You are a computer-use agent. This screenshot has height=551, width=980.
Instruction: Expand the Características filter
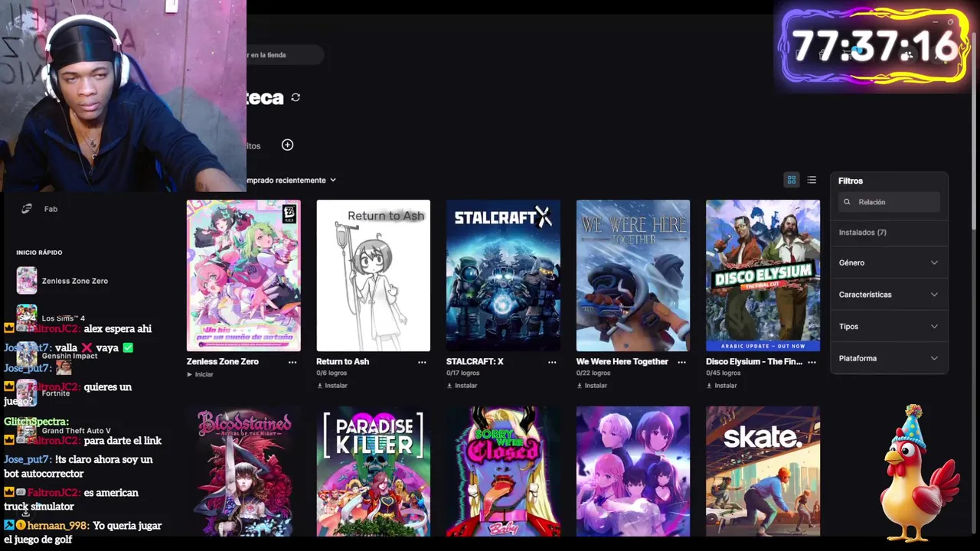tap(888, 295)
